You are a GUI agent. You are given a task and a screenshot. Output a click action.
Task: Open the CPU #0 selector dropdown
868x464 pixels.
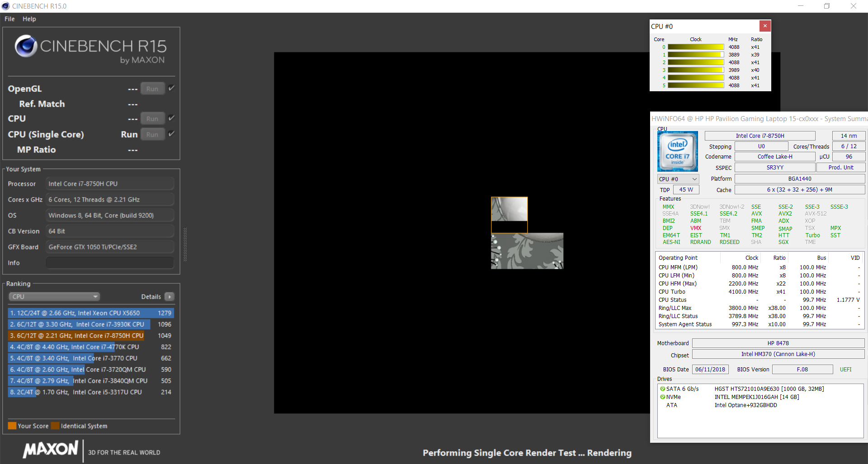pos(678,179)
